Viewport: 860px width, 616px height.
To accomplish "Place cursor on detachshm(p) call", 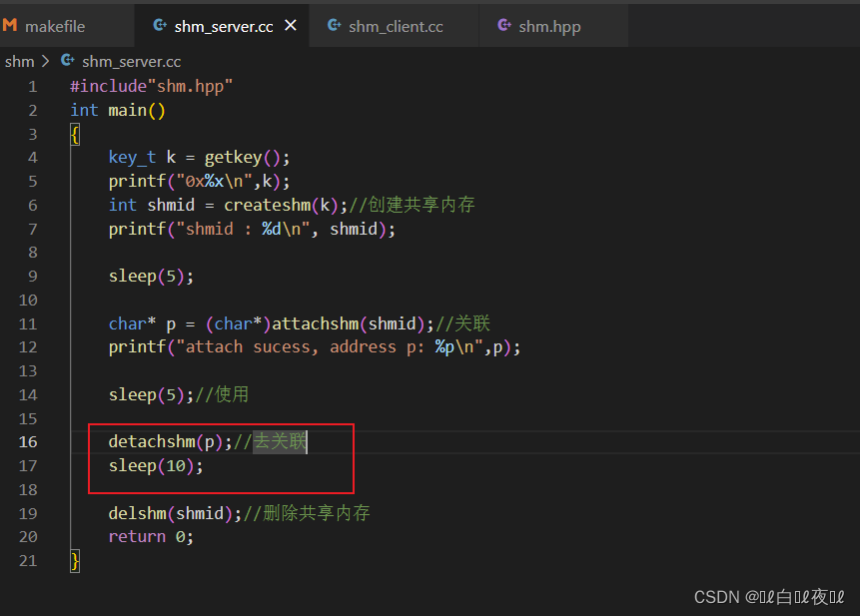I will coord(166,441).
